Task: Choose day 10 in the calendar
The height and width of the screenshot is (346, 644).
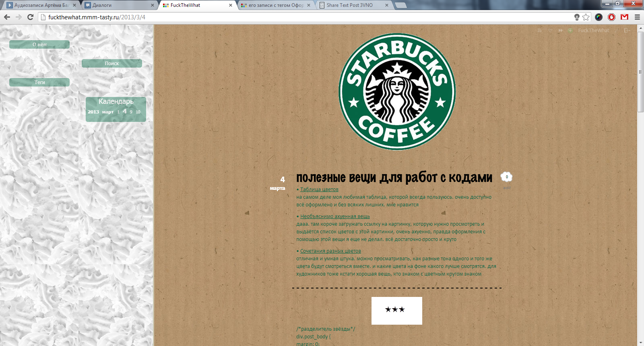Action: pos(138,112)
